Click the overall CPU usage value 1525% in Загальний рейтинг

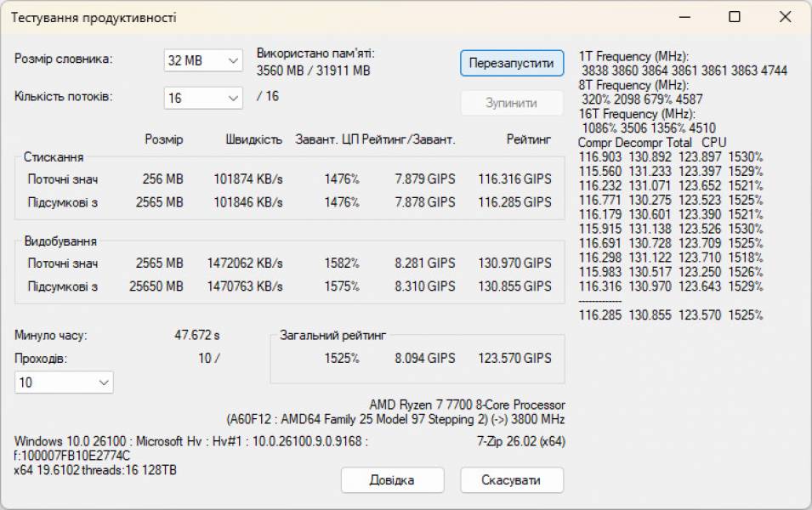coord(342,359)
